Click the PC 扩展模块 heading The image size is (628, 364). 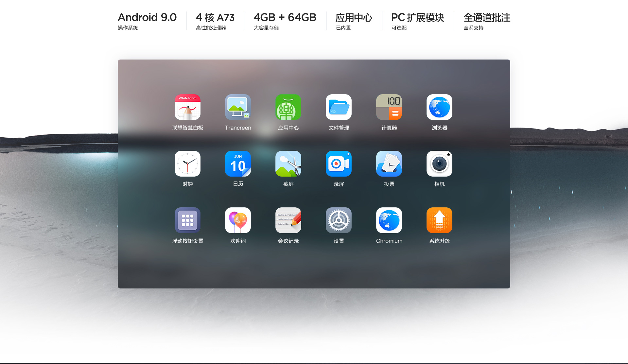coord(418,17)
